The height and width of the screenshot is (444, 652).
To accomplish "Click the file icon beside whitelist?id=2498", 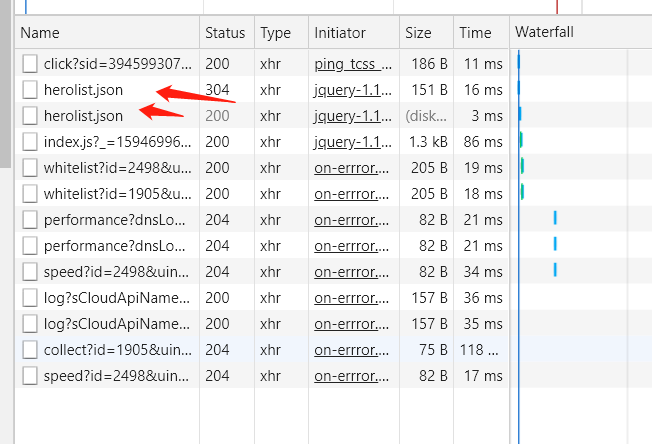I will point(30,168).
